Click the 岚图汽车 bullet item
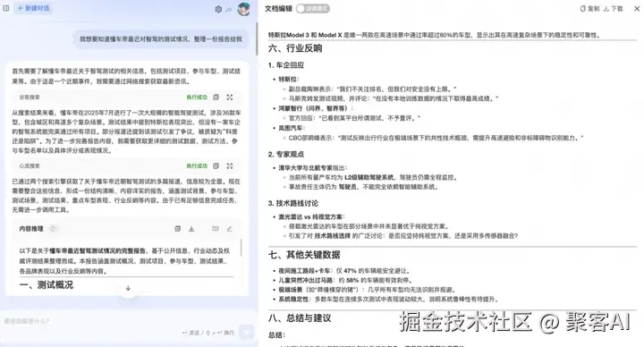 [x=292, y=128]
